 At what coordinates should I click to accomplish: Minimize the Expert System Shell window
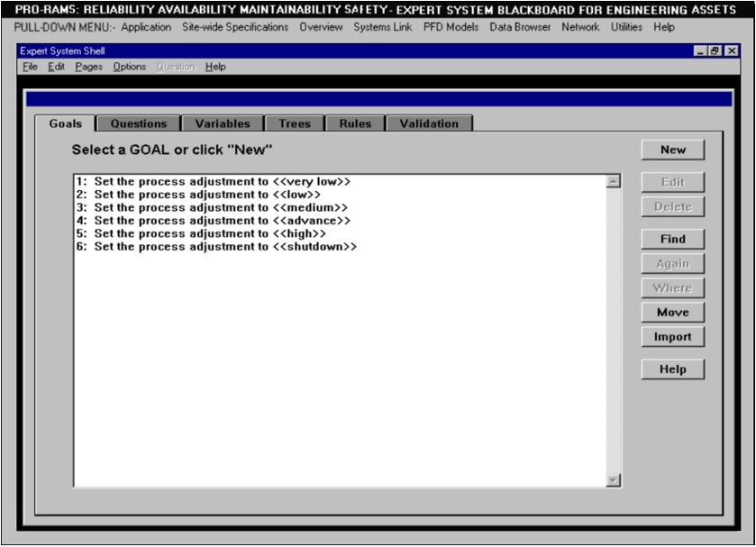coord(700,50)
